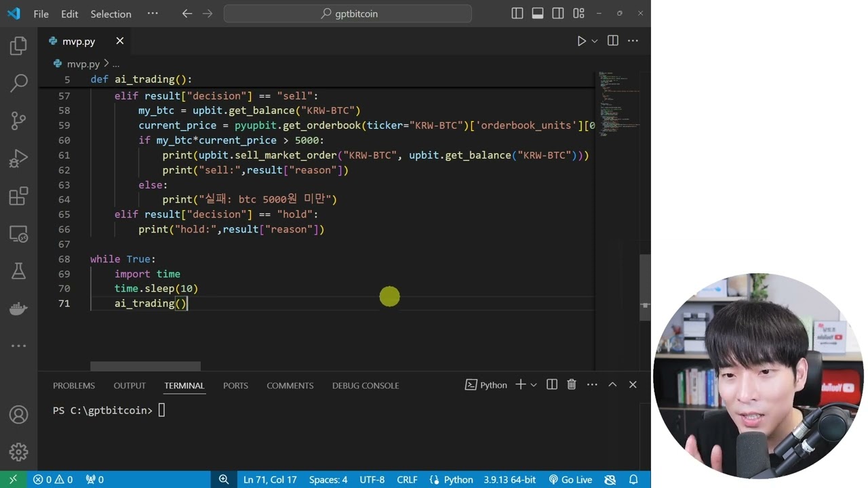Screen dimensions: 868x488
Task: Select the Terminal panel tab
Action: tap(184, 385)
